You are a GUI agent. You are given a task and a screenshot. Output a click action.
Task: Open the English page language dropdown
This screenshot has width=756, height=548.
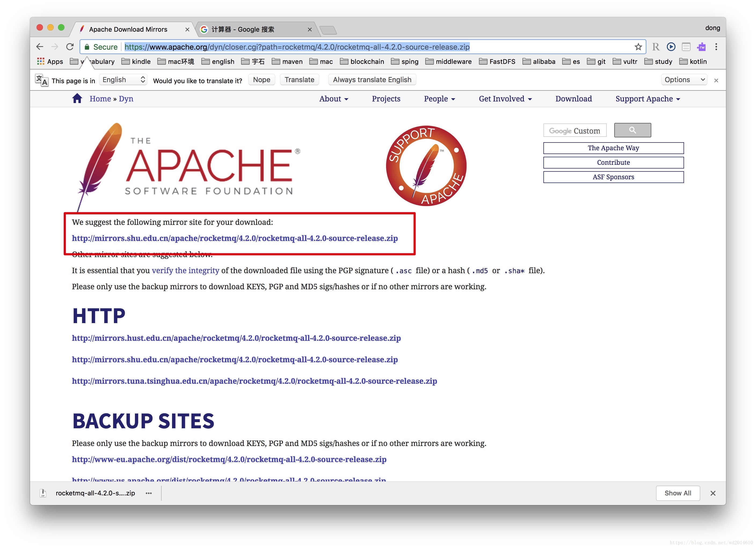(123, 80)
